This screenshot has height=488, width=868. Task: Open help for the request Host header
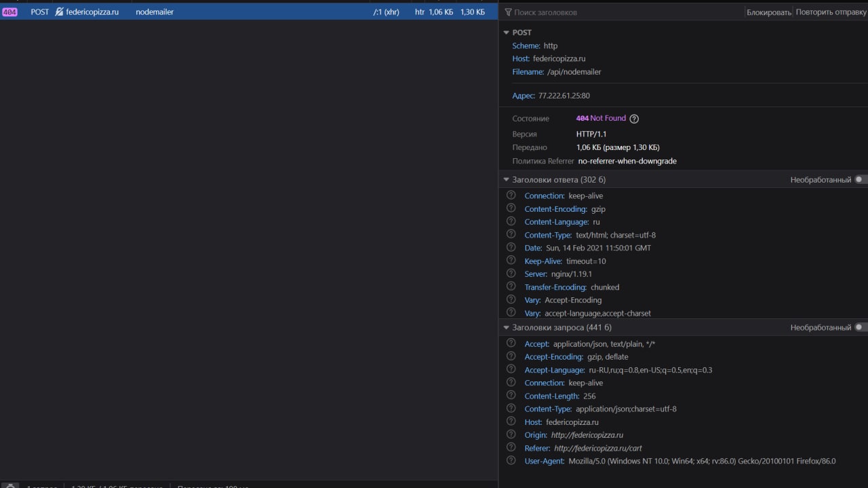(x=511, y=421)
